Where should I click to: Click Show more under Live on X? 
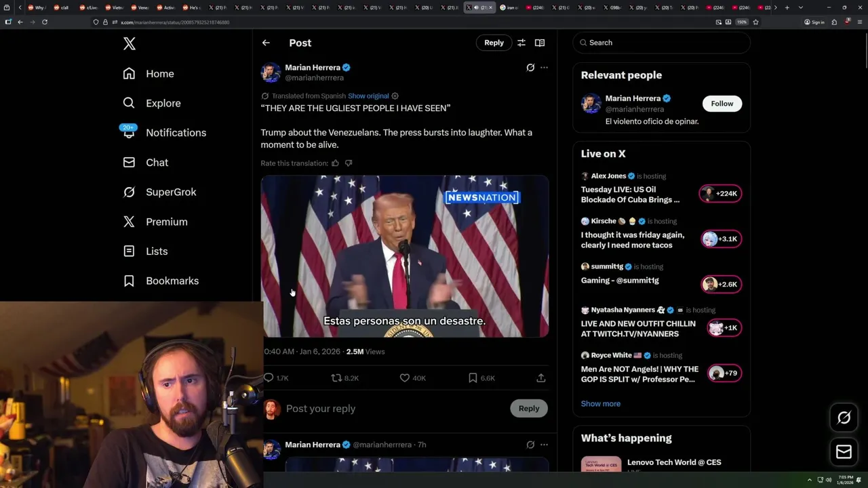click(x=600, y=404)
